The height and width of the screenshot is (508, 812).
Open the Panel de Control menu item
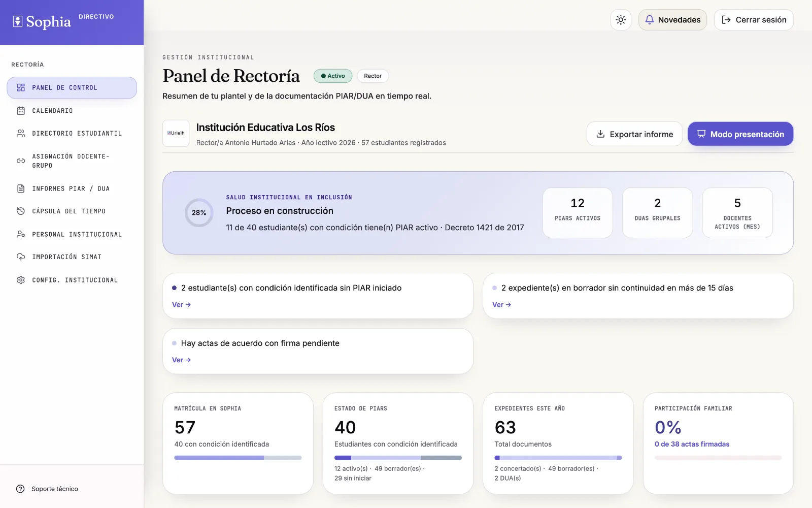point(72,87)
